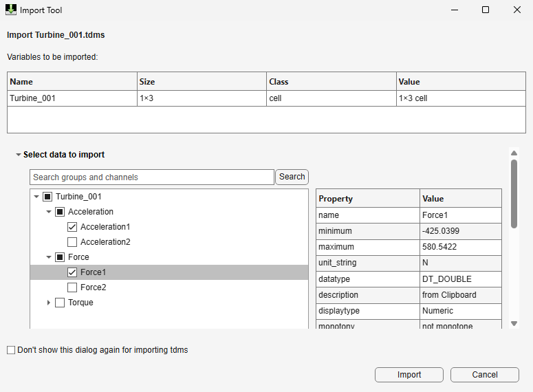Click the minimum property value -425.0399
533x392 pixels.
pyautogui.click(x=461, y=231)
